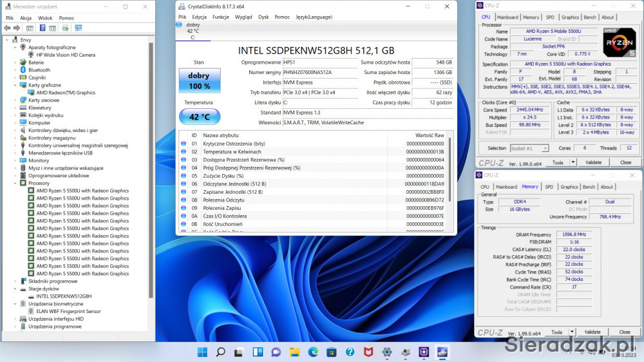Launch Microsoft Edge from the taskbar

pos(313,352)
